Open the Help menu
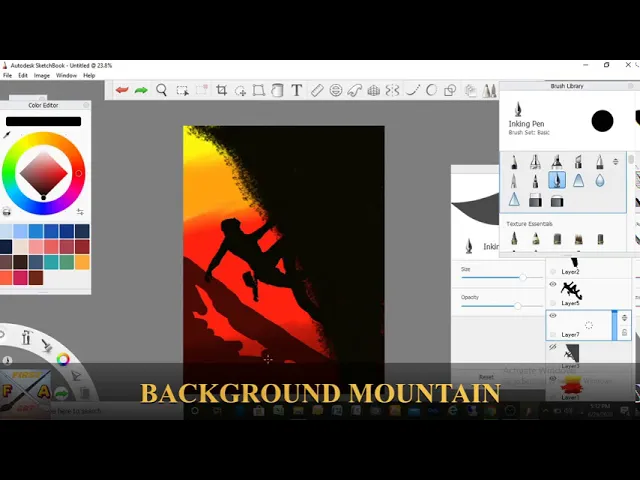Image resolution: width=640 pixels, height=480 pixels. coord(89,76)
